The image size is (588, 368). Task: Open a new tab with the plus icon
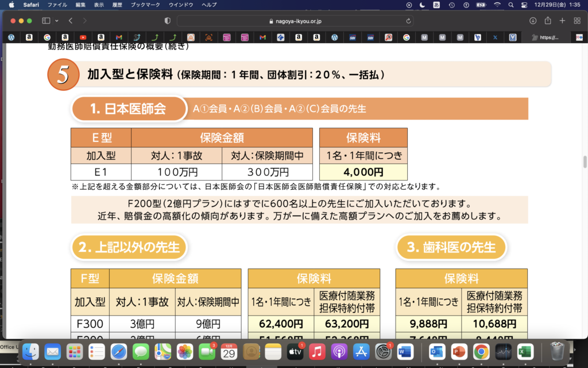[x=562, y=21]
